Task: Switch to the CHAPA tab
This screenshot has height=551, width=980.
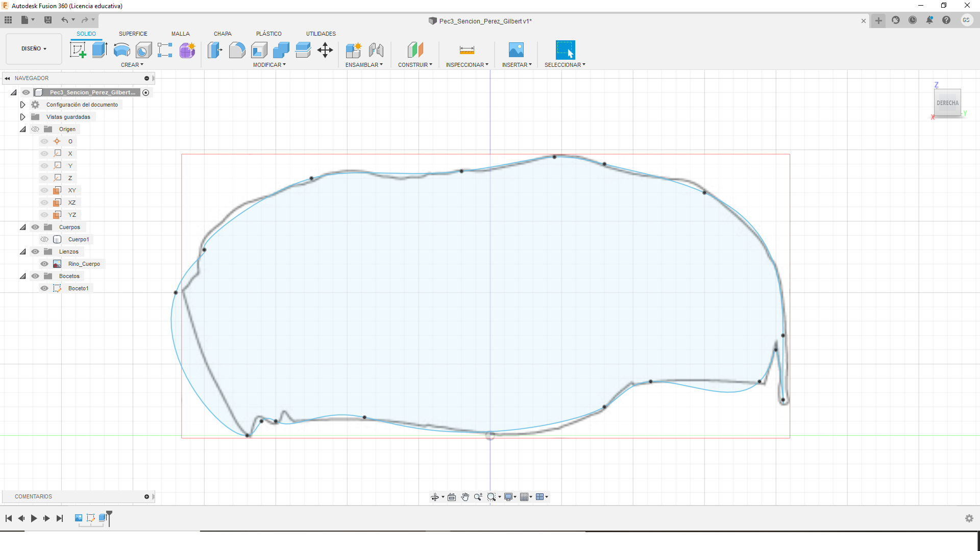Action: pyautogui.click(x=223, y=34)
